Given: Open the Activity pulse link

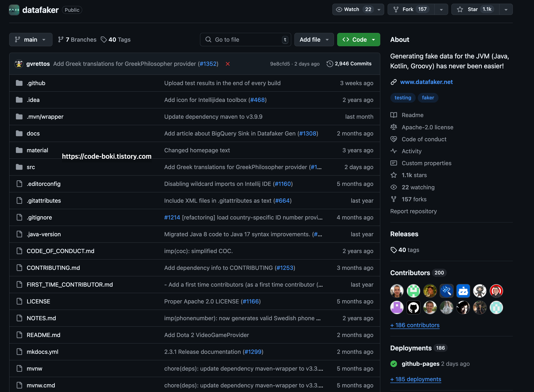Looking at the screenshot, I should pyautogui.click(x=411, y=151).
